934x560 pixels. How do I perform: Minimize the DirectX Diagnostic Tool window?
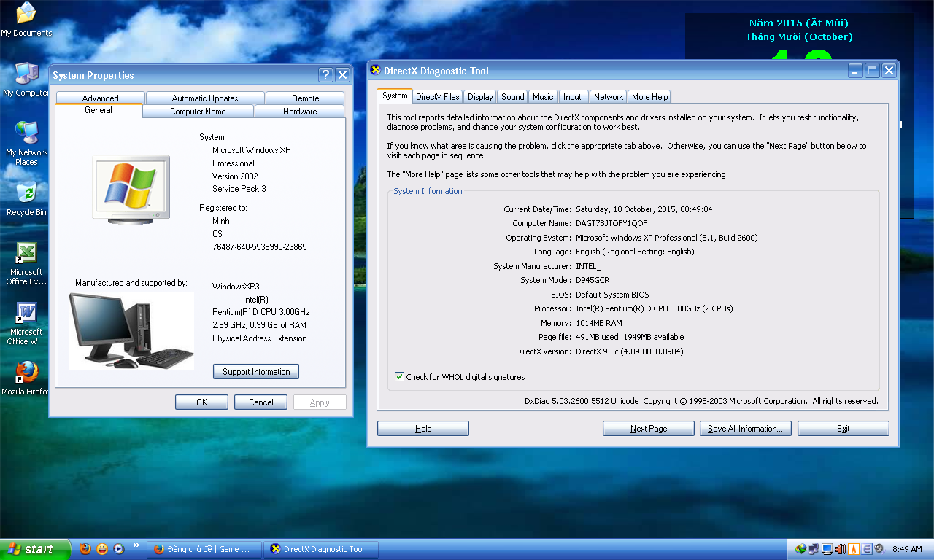click(x=855, y=71)
